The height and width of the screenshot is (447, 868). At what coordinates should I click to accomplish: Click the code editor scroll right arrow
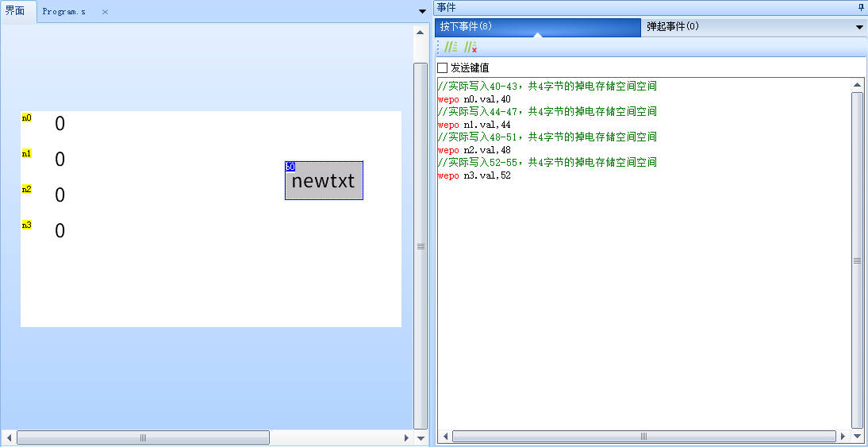click(x=843, y=437)
